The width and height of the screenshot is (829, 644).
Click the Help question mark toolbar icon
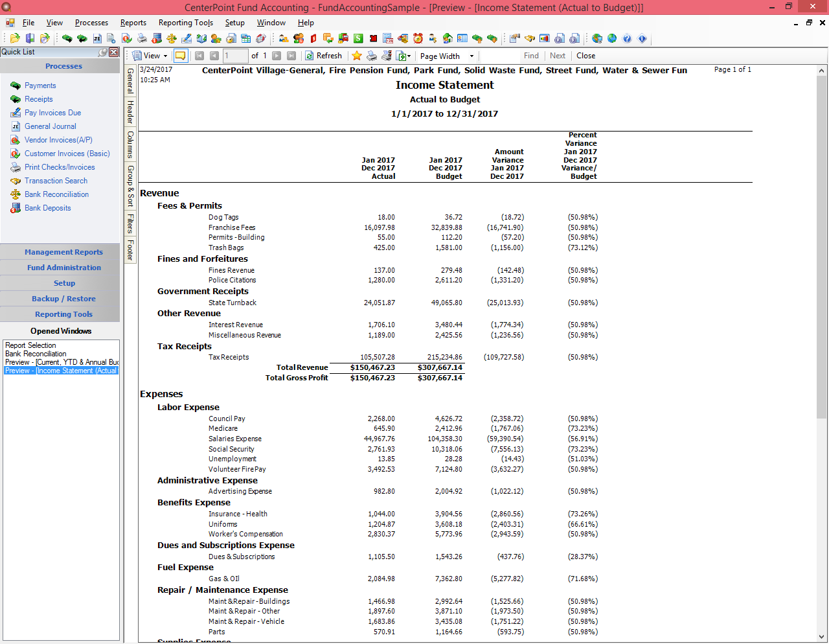627,39
